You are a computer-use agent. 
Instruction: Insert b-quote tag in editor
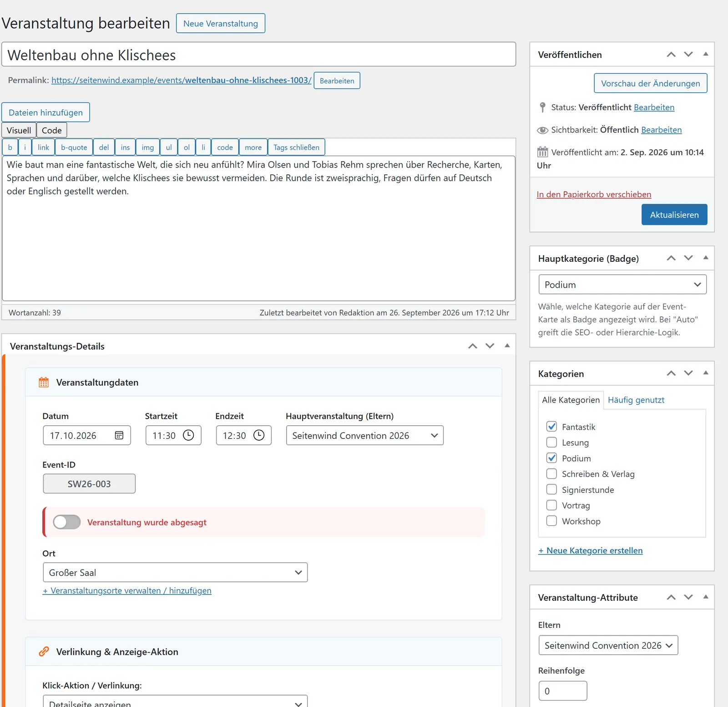74,147
